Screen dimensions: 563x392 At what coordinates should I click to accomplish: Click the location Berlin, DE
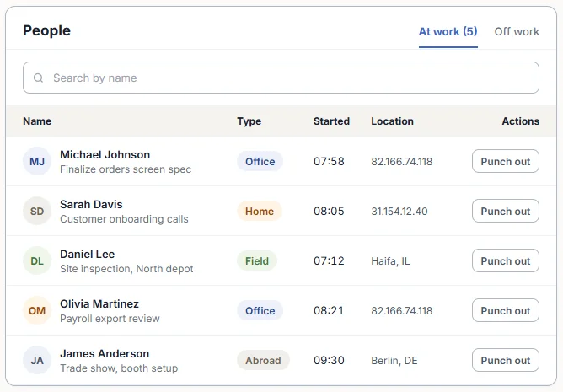[394, 360]
